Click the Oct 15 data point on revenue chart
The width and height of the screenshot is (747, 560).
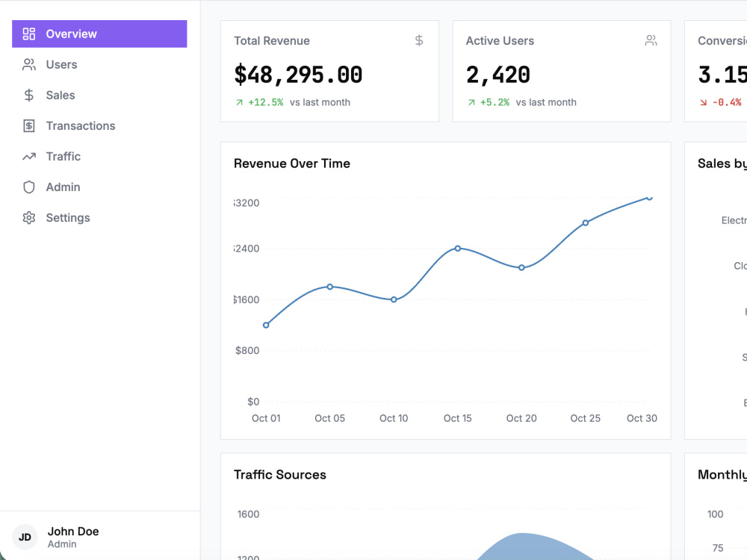tap(457, 248)
